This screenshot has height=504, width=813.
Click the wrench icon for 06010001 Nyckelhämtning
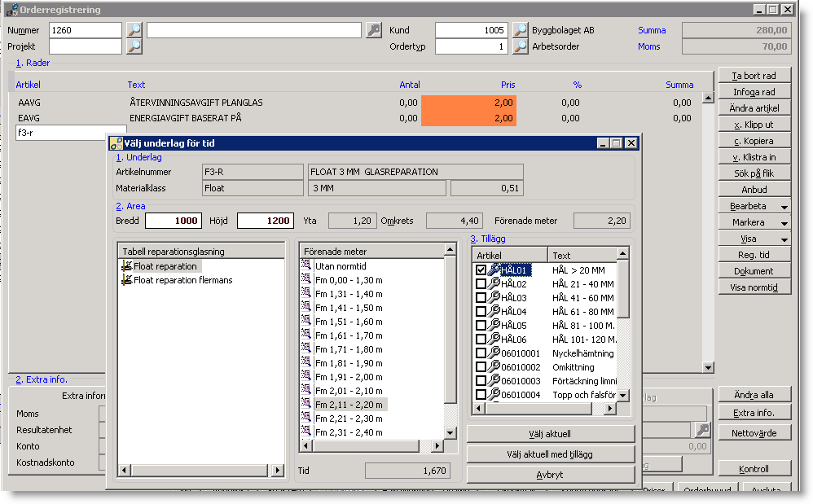click(x=494, y=353)
